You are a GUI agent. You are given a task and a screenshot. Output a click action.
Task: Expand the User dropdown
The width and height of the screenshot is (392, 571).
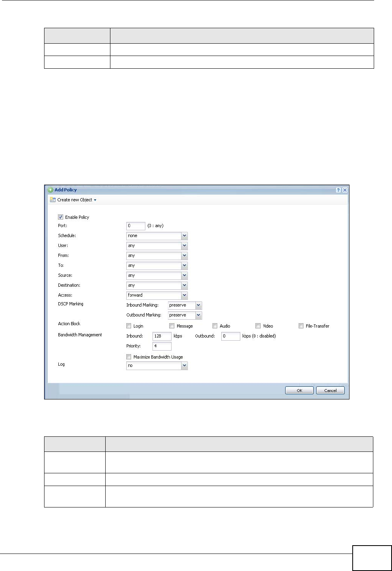(184, 246)
